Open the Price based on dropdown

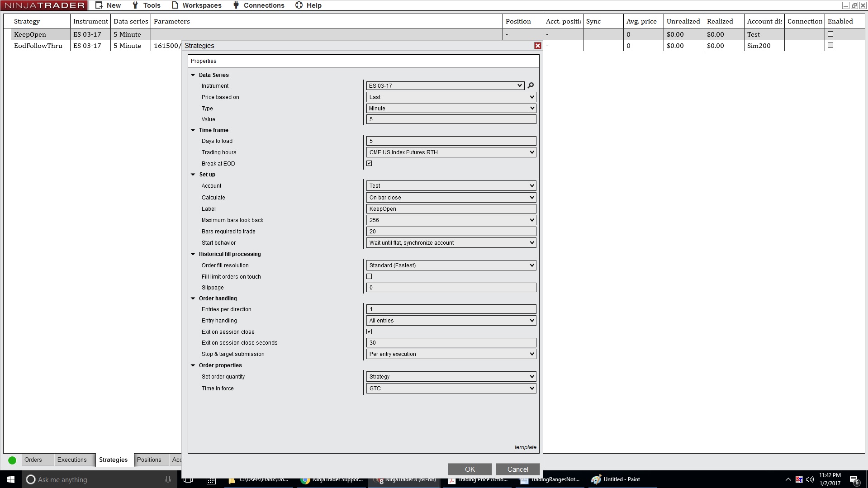(x=451, y=97)
